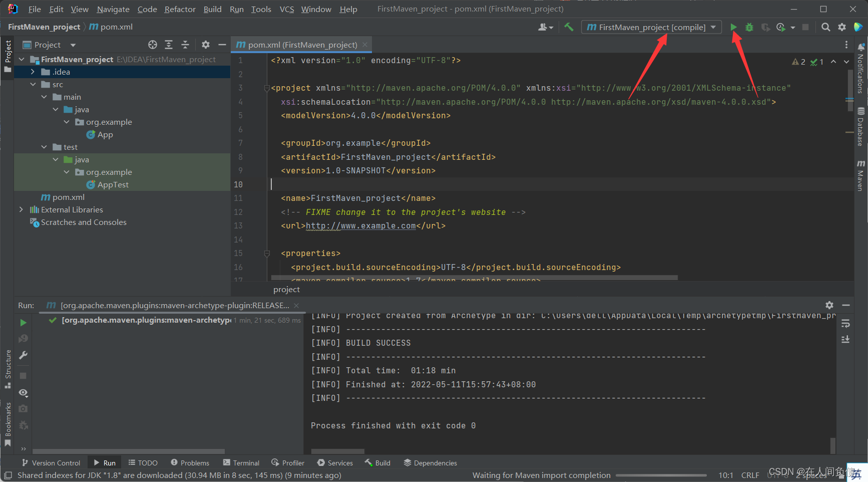
Task: Rerun the Maven archetype build
Action: coord(23,323)
